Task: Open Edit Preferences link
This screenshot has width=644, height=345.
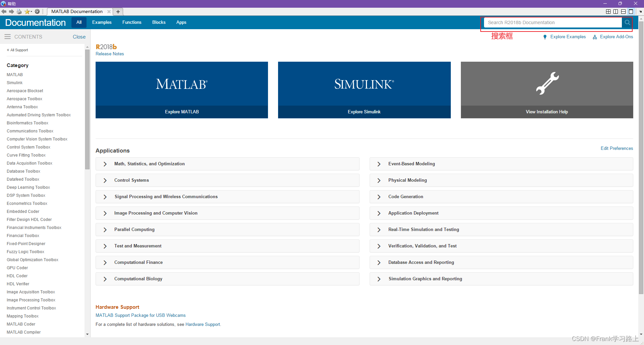Action: click(617, 148)
